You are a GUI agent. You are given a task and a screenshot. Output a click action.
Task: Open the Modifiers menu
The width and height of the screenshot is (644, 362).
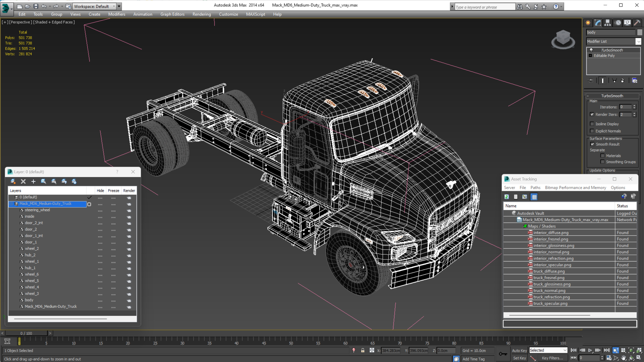point(116,14)
